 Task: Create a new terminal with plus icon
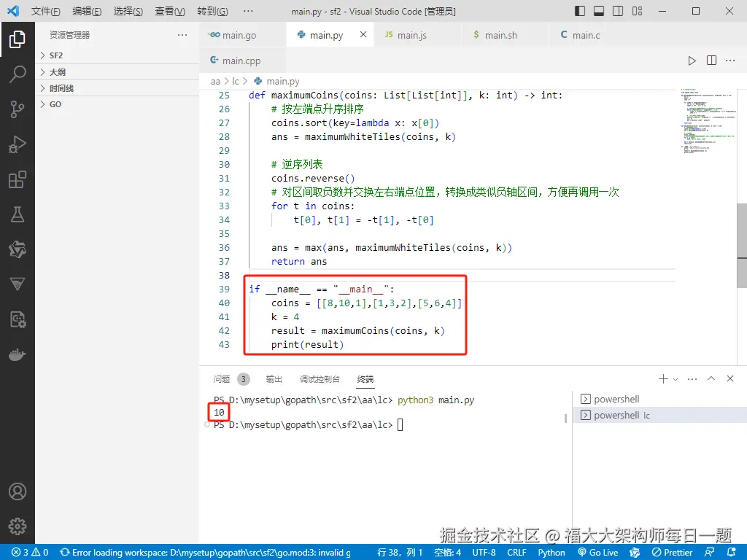click(663, 378)
